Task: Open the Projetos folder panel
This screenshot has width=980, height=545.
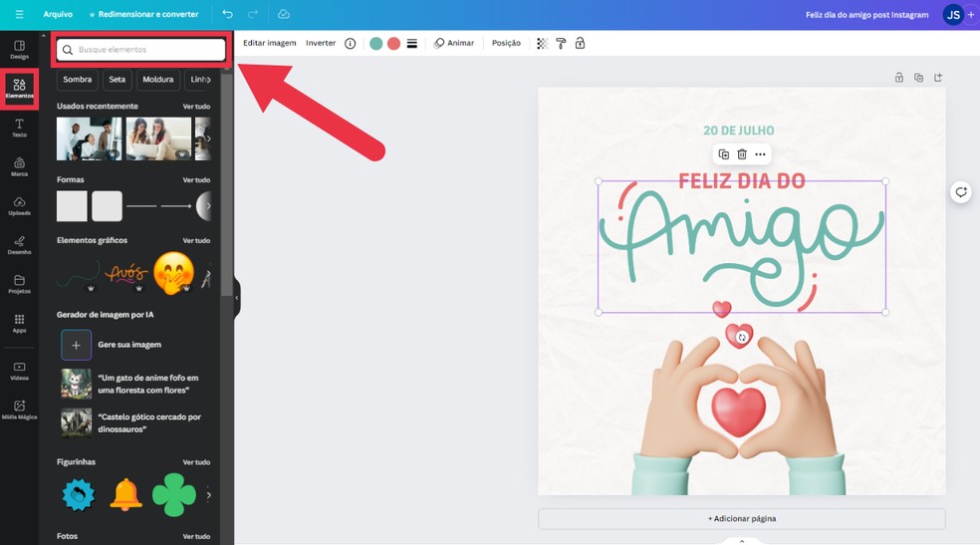Action: (x=19, y=284)
